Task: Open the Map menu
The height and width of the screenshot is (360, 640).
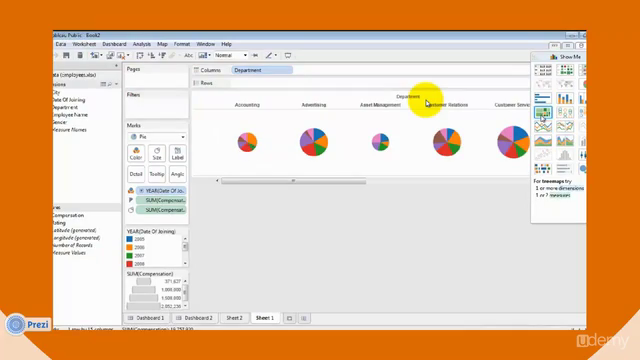Action: [162, 44]
